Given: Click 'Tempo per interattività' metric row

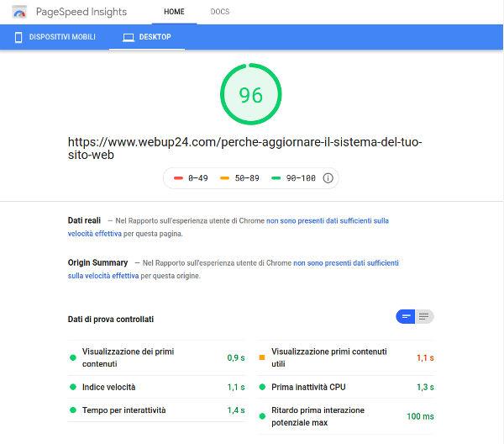Looking at the screenshot, I should pyautogui.click(x=156, y=410).
